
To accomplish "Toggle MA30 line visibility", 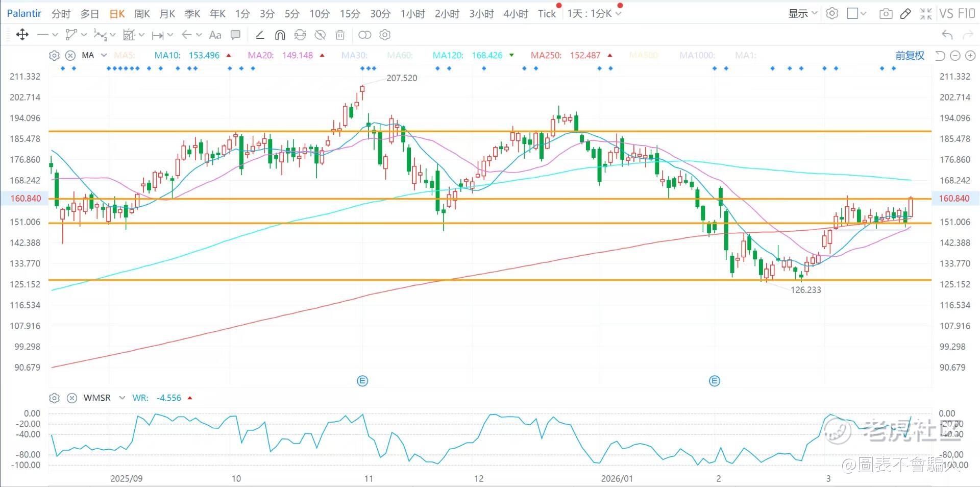I will [354, 55].
